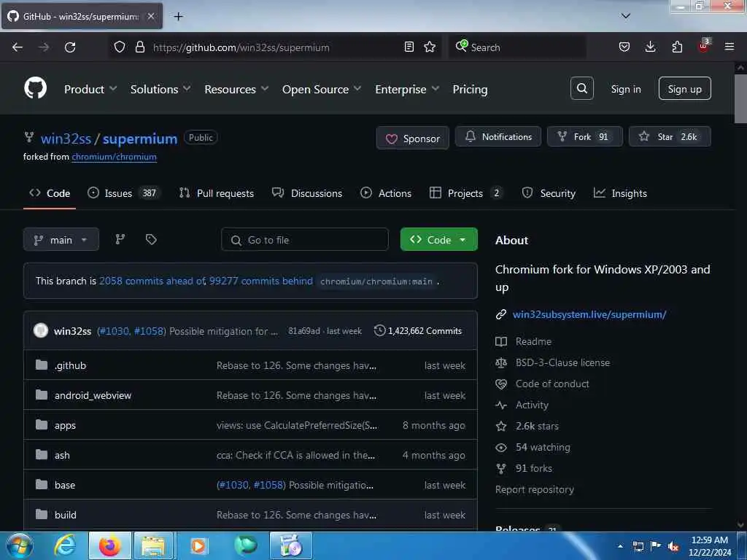The image size is (747, 560).
Task: View tags icon in repository toolbar
Action: tap(151, 239)
